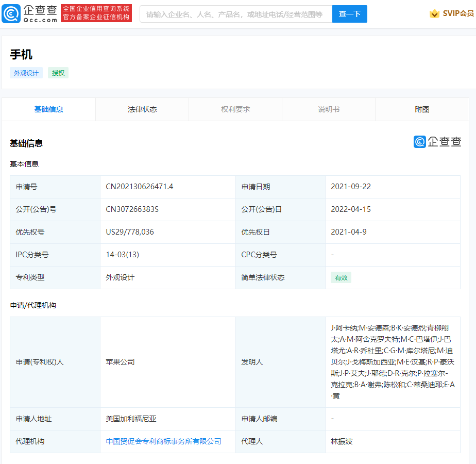Click the Qcc.com logo icon
Viewport: 476px width, 464px height.
coord(11,14)
